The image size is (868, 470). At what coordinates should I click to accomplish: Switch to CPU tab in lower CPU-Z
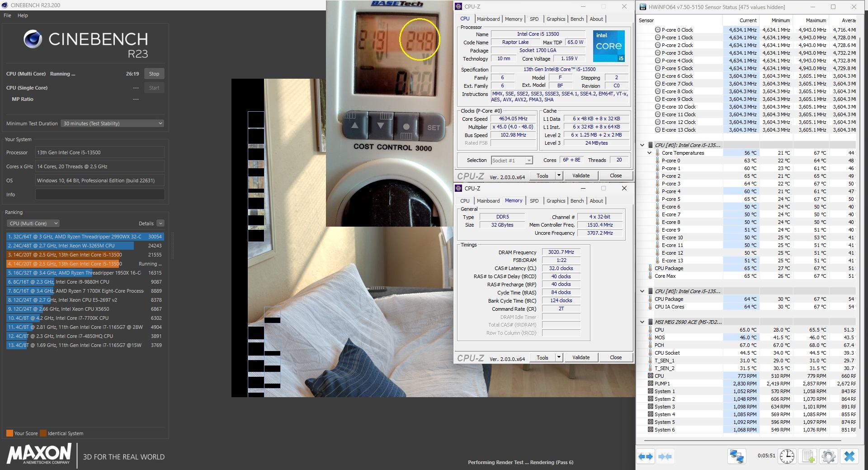465,201
